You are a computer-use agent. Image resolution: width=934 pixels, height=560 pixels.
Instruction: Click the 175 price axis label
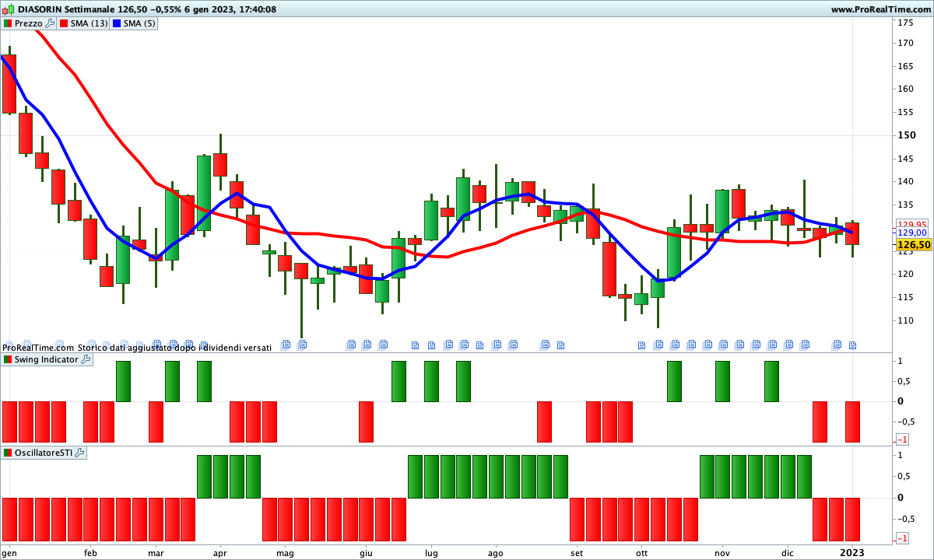(906, 23)
